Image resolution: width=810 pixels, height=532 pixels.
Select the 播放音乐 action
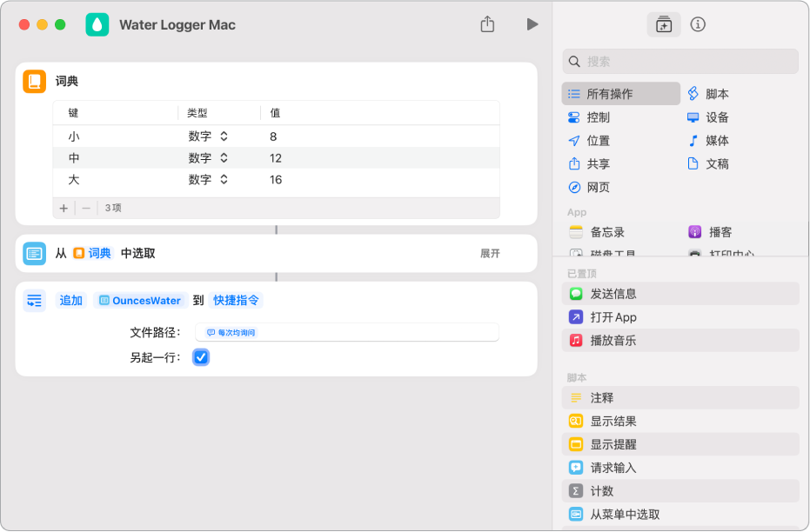pyautogui.click(x=680, y=341)
